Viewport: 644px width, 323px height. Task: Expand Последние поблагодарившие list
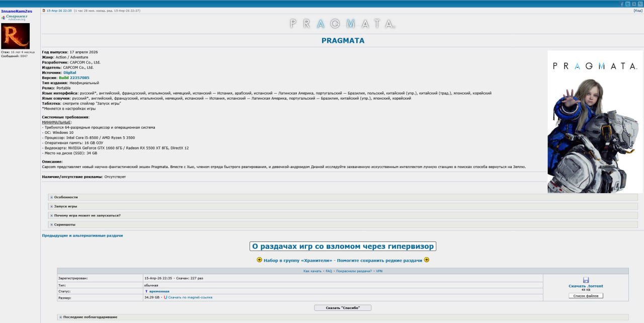coord(90,317)
